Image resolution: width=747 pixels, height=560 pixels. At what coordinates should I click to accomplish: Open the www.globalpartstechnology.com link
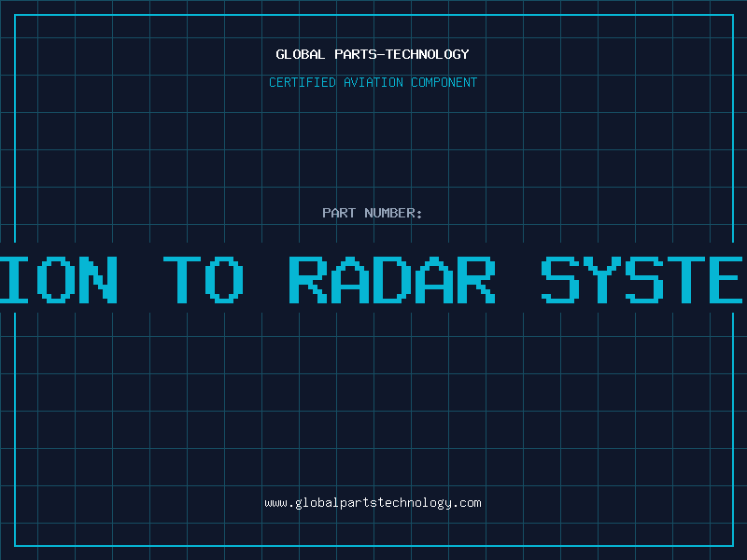373,503
